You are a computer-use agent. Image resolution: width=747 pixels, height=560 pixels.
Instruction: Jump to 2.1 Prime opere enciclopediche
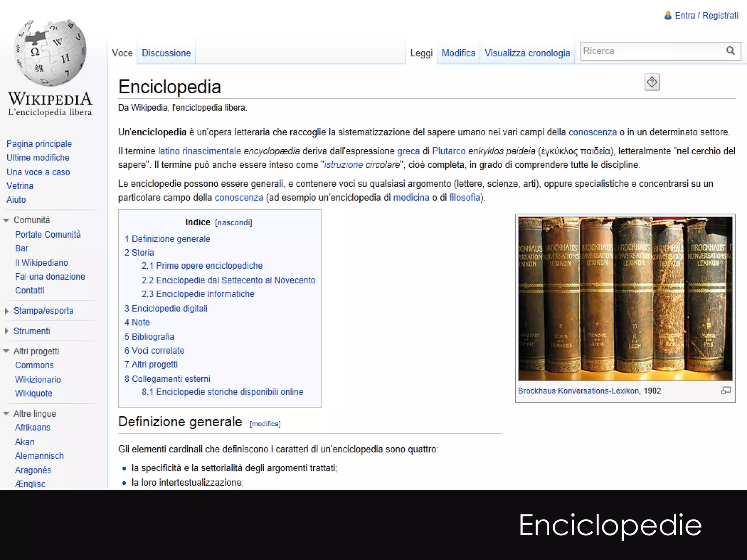[202, 266]
